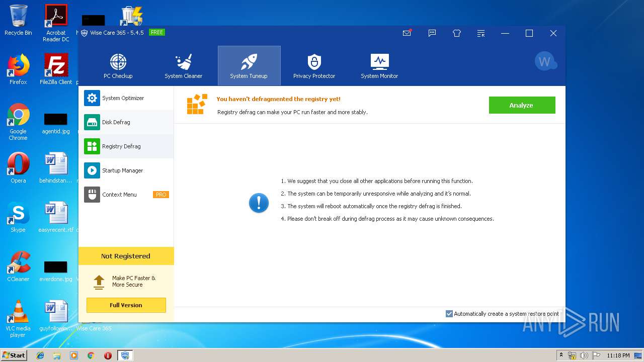Select Disk Defrag sidebar item
The height and width of the screenshot is (362, 644).
(126, 122)
